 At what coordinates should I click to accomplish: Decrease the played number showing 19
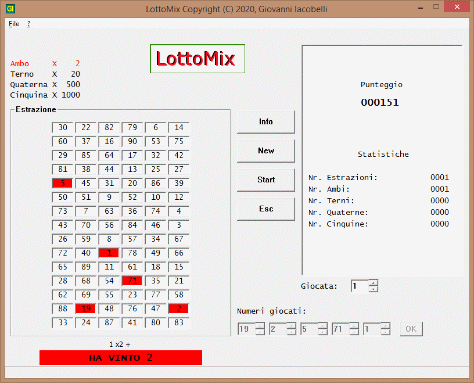(x=260, y=332)
